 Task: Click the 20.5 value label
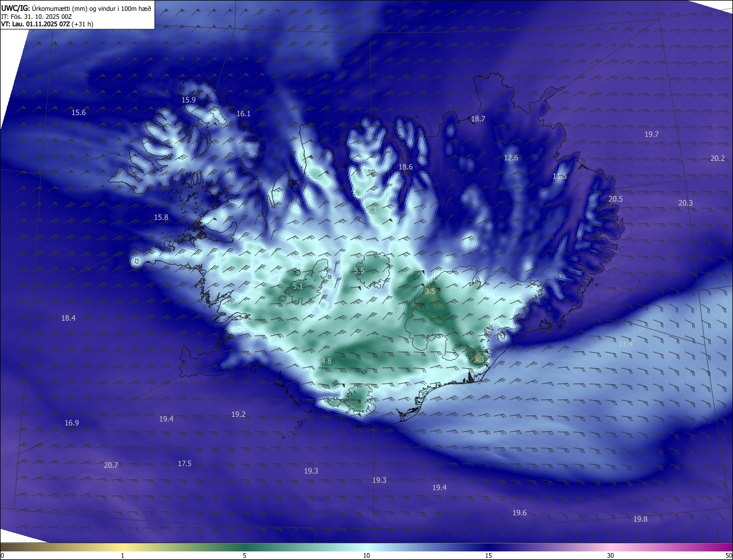coord(616,199)
